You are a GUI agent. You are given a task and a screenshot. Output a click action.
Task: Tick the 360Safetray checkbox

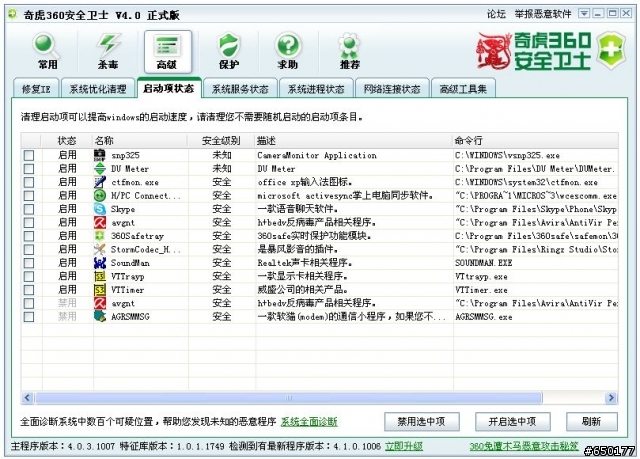tap(29, 236)
